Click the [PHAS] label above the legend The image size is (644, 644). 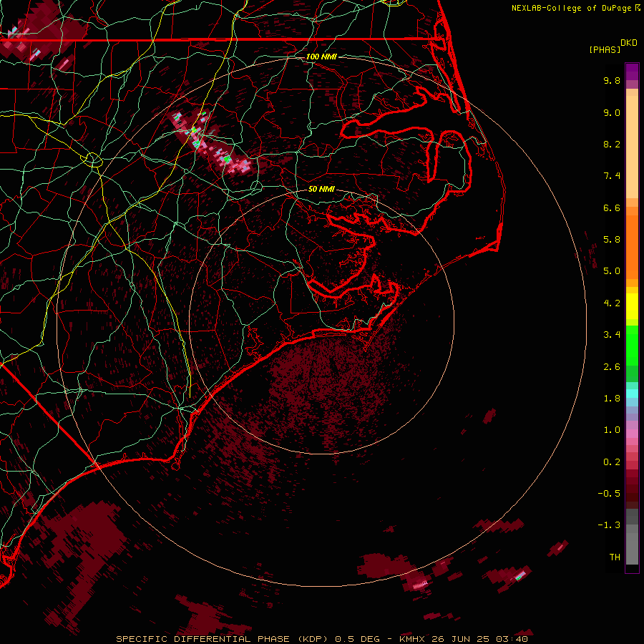[605, 49]
